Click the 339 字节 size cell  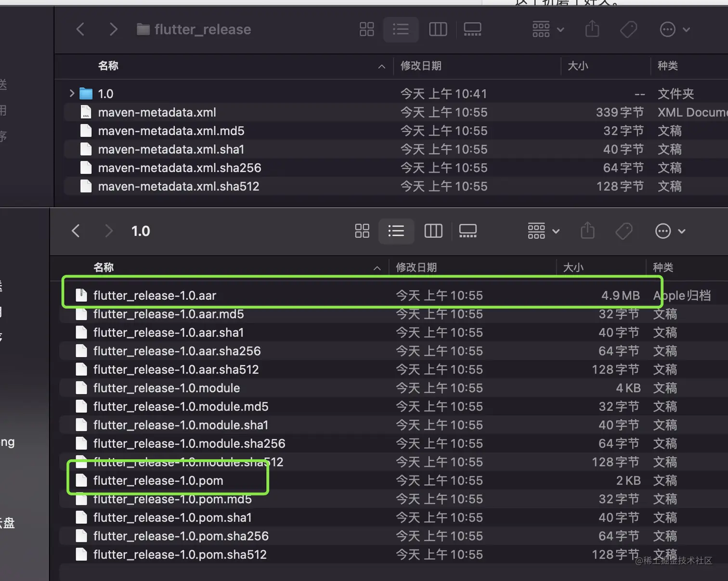(620, 112)
